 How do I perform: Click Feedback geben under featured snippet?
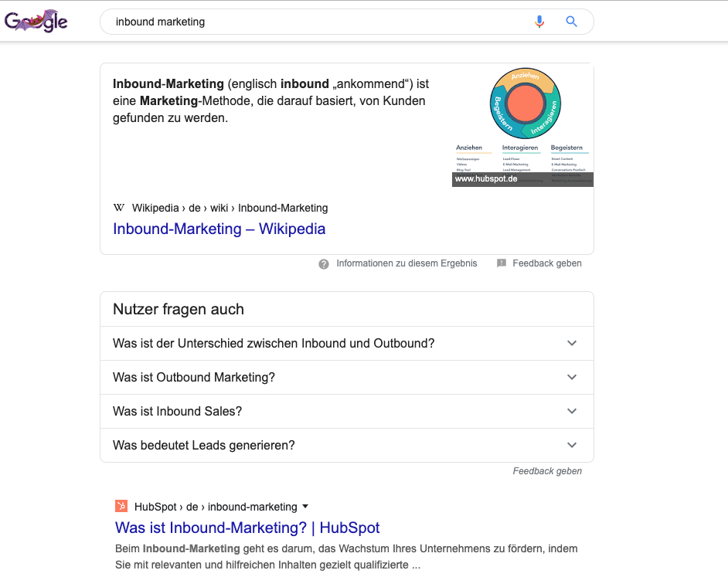pyautogui.click(x=547, y=263)
